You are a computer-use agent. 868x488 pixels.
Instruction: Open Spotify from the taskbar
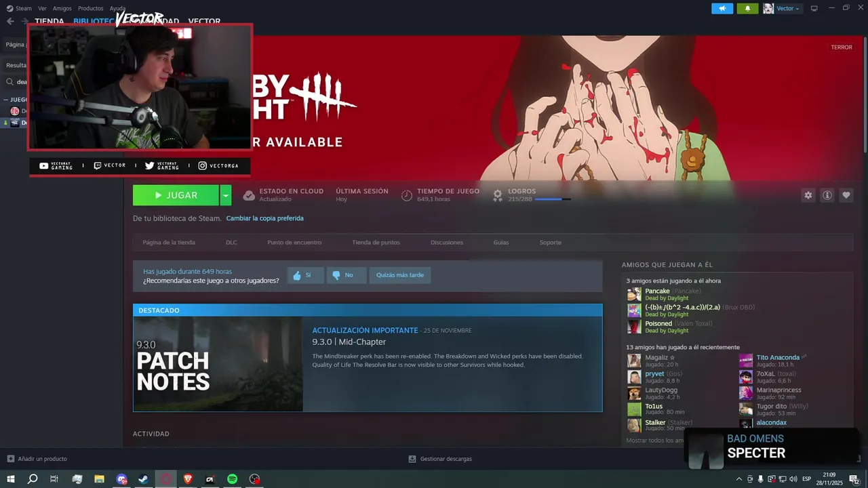click(x=232, y=479)
